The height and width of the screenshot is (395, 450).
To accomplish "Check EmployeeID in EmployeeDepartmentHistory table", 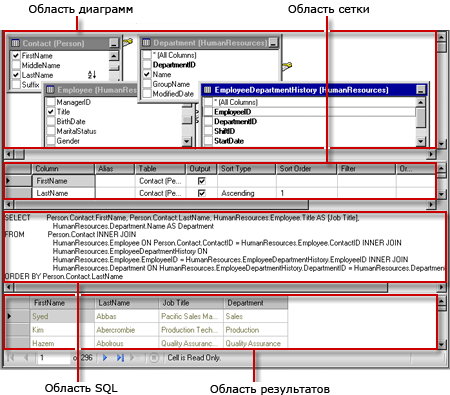I will click(208, 112).
